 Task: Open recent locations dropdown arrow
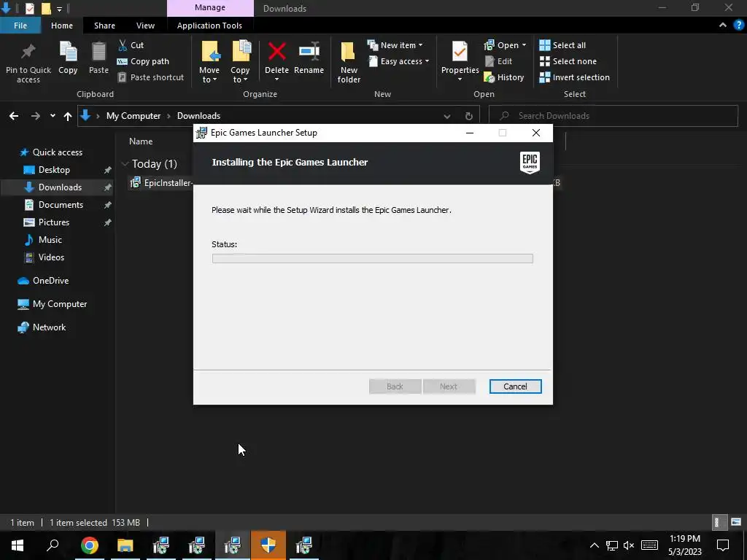point(53,116)
